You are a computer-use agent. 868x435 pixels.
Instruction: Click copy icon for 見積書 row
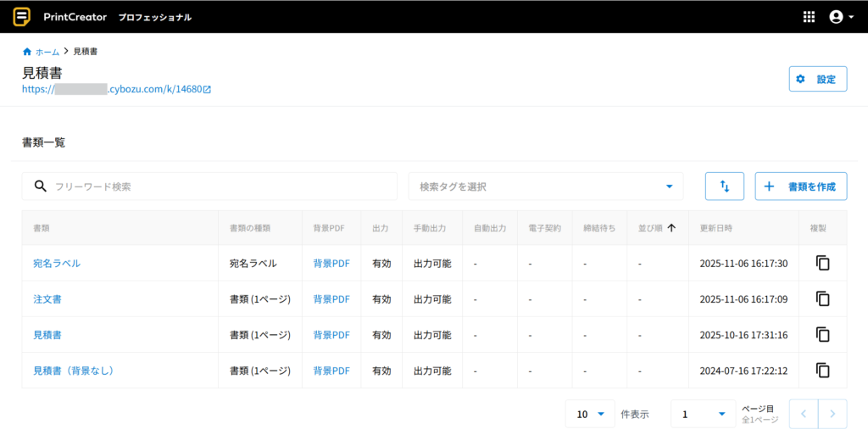(822, 335)
